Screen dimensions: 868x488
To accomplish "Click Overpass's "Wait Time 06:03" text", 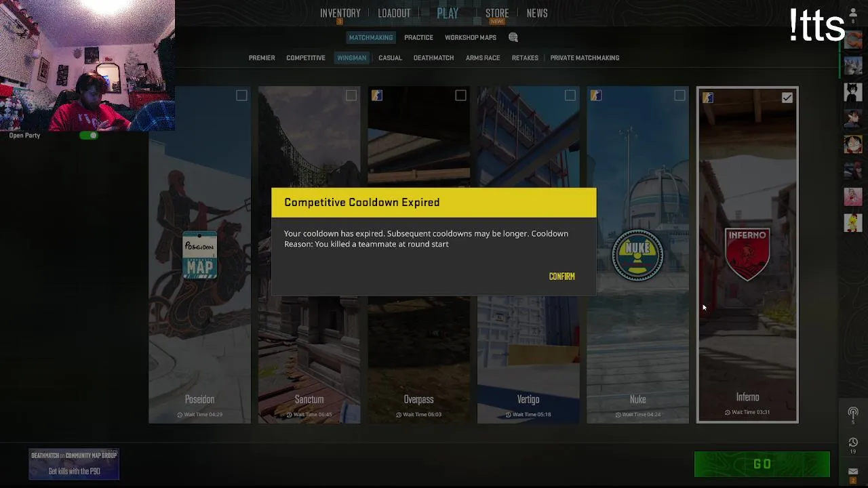I will tap(422, 414).
